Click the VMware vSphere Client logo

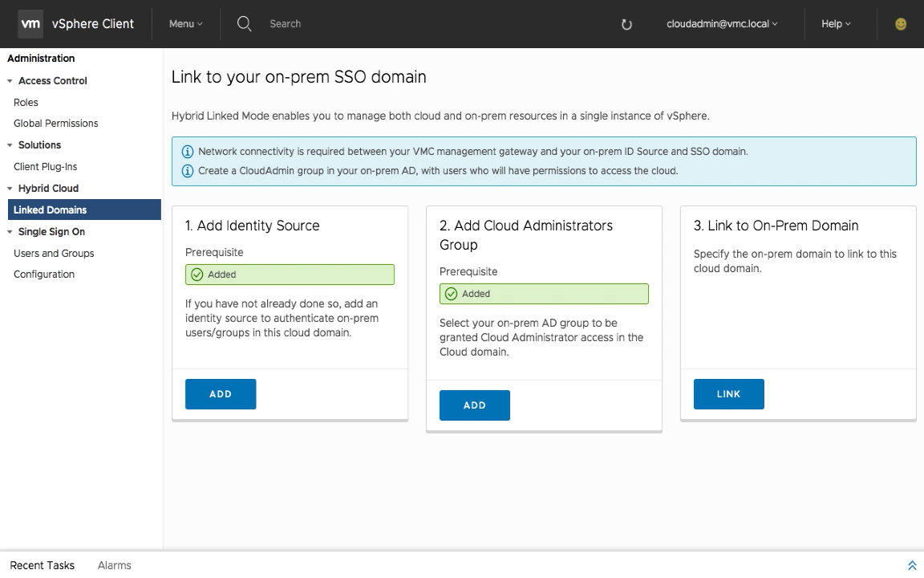coord(30,24)
